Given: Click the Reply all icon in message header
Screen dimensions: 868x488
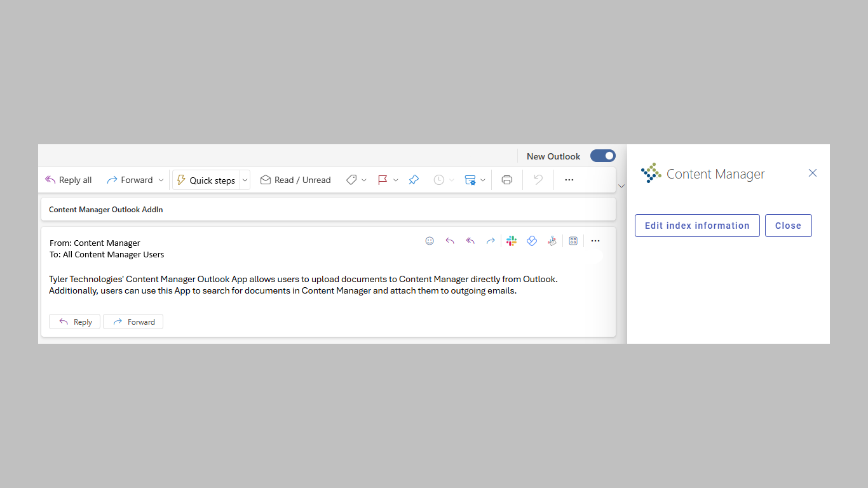Looking at the screenshot, I should (470, 241).
